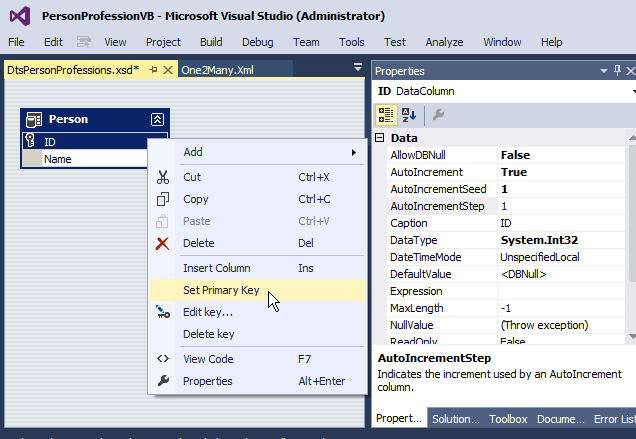Click the Caption property value ID
The height and width of the screenshot is (439, 636).
(x=561, y=223)
